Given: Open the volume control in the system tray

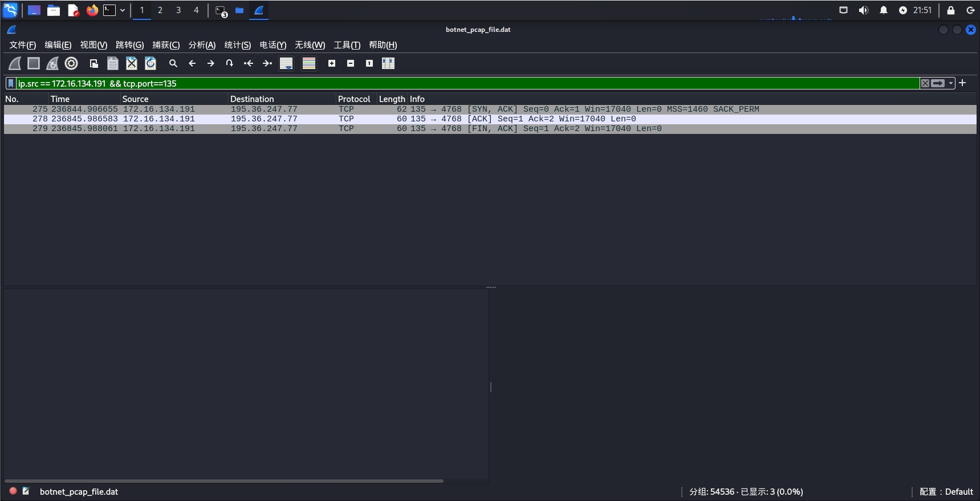Looking at the screenshot, I should click(864, 10).
